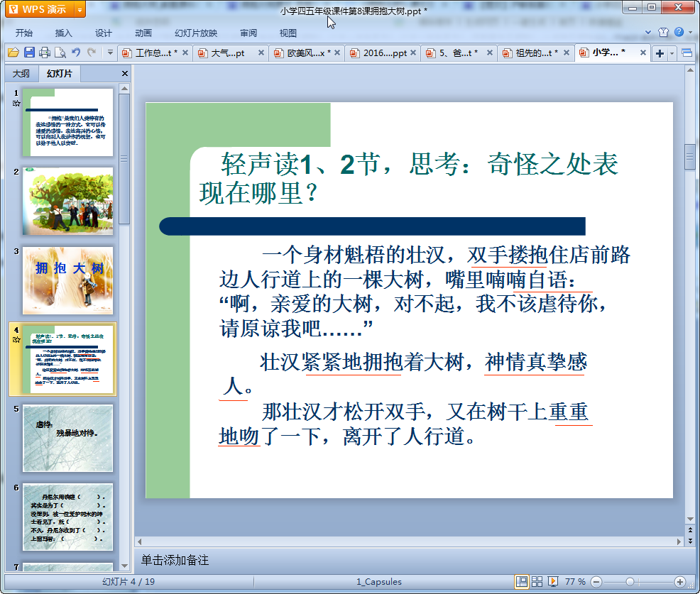Open the 视图 ribbon tab
Screen dimensions: 700x594
[x=288, y=33]
